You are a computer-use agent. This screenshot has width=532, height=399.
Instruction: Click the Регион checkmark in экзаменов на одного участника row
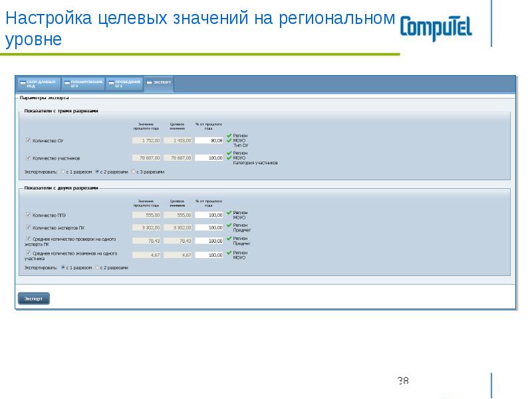coord(229,253)
